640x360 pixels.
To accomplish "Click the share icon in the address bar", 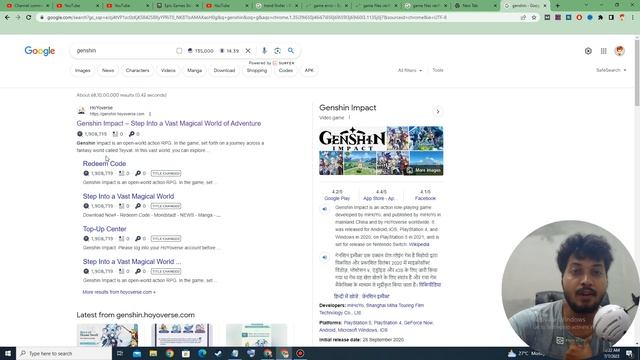I will click(523, 18).
